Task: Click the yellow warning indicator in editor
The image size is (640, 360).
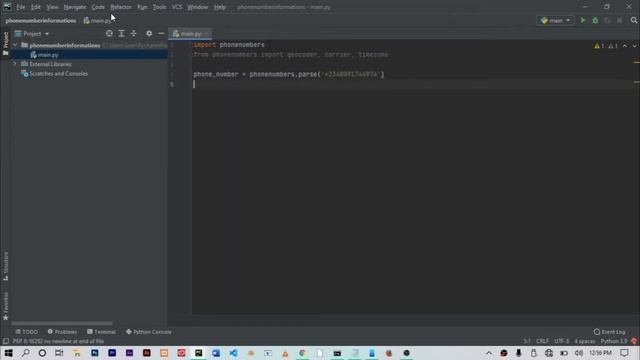Action: click(x=599, y=46)
